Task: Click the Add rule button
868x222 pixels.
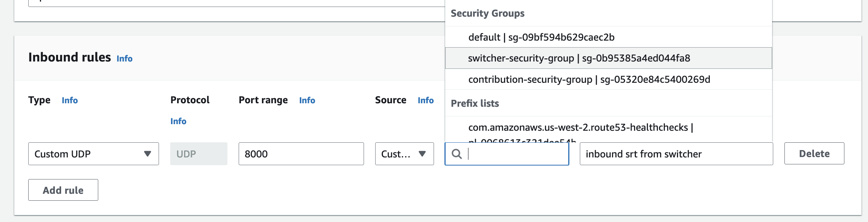Action: coord(63,190)
